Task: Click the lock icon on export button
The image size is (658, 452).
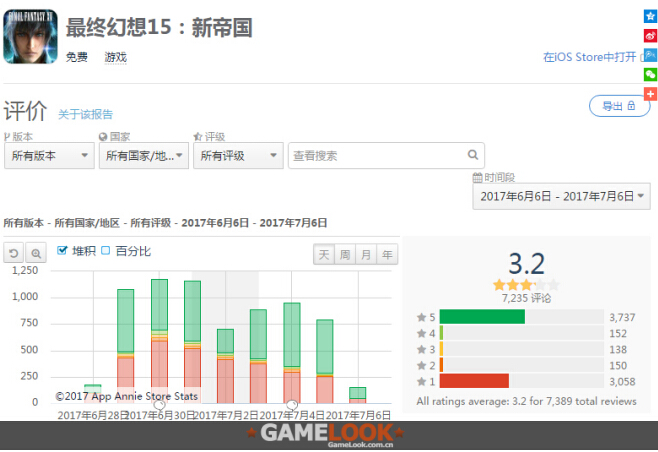Action: point(631,106)
